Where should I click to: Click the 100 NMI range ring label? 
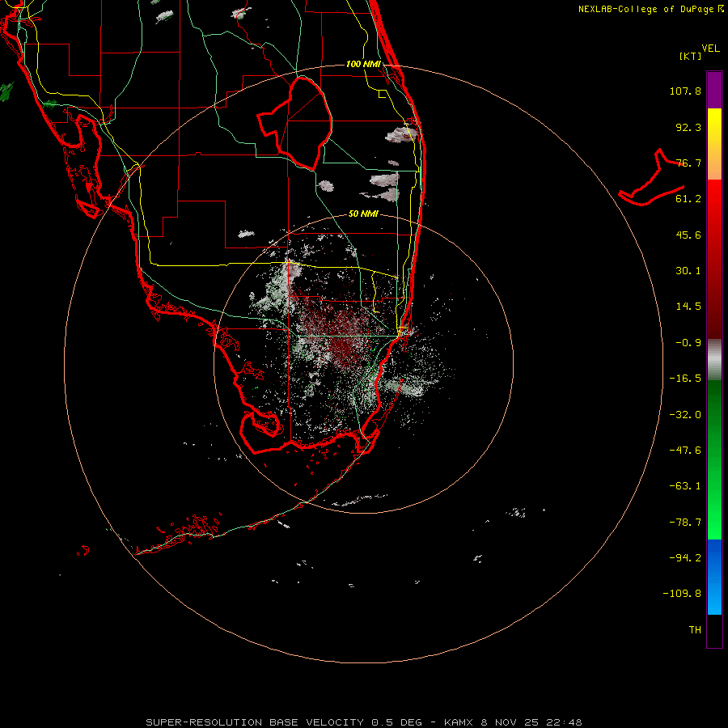pos(363,64)
